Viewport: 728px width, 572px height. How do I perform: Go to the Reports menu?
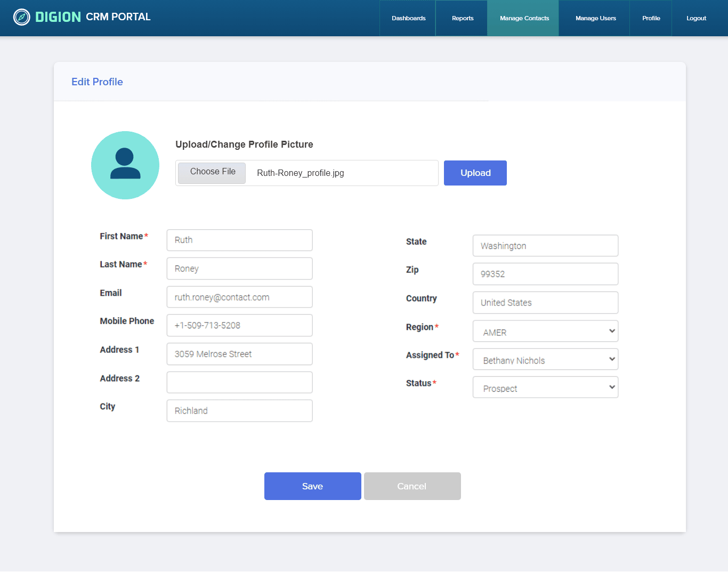[462, 18]
